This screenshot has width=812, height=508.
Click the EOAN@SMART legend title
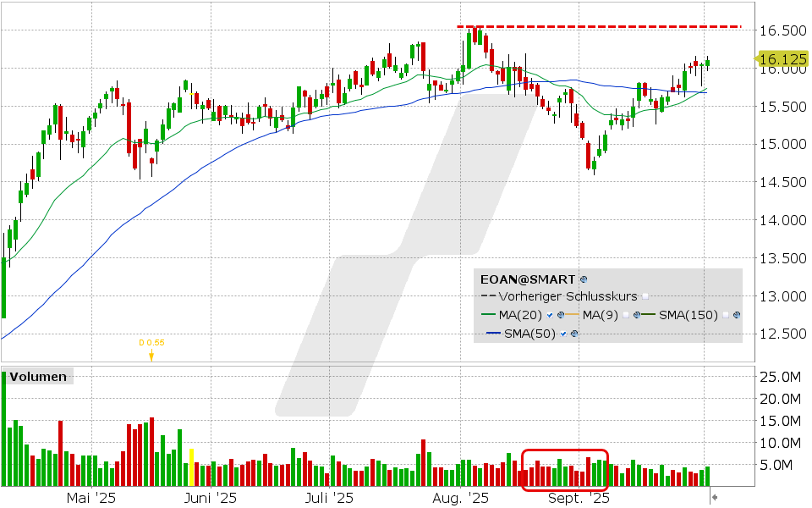click(x=528, y=279)
